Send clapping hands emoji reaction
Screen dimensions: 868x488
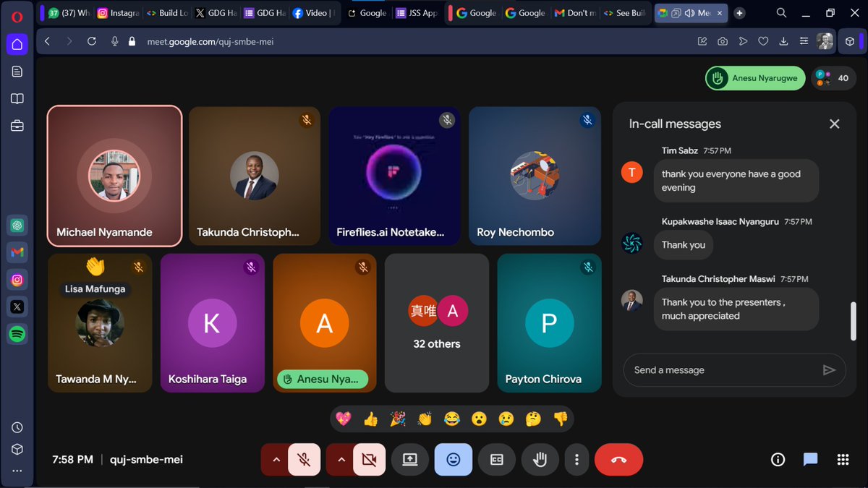[425, 419]
